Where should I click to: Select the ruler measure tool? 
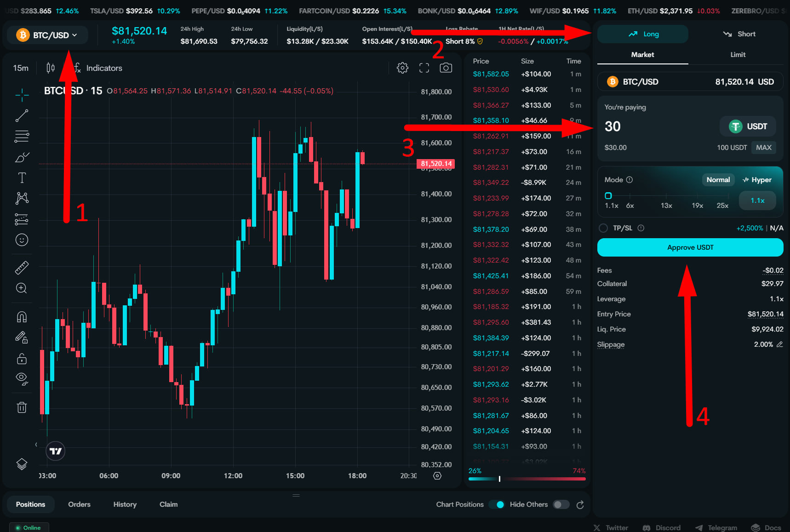22,267
